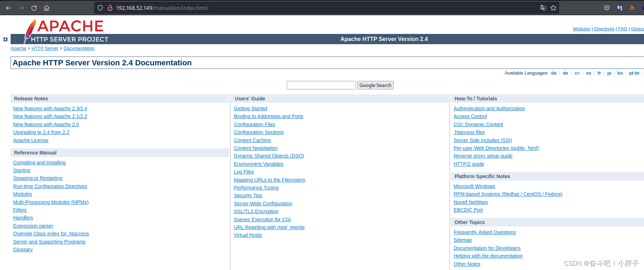The width and height of the screenshot is (644, 270).
Task: Open URL Rewriting with mod_rewrite link
Action: (x=269, y=227)
